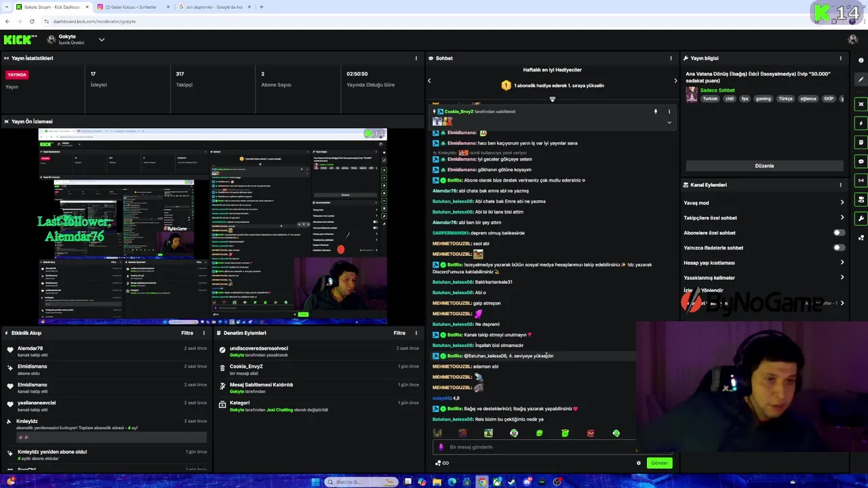Open the Gokyte channel dropdown arrow
The image size is (868, 488).
coord(102,40)
